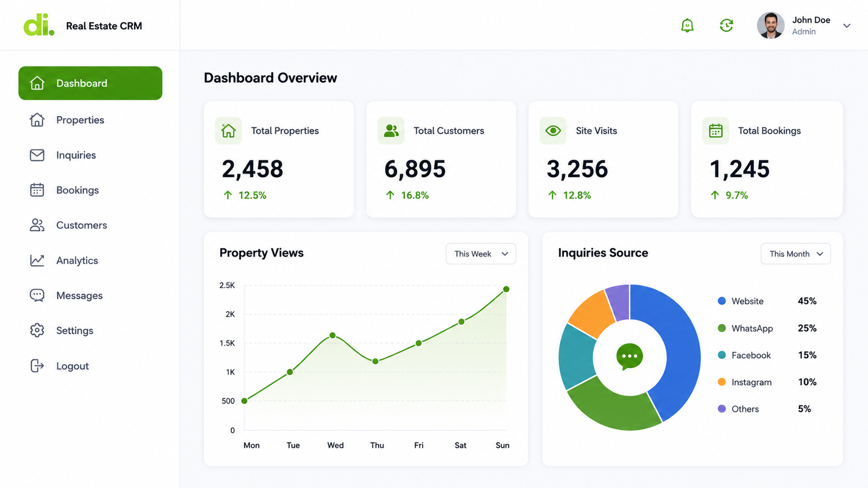Click the blue Website legend swatch

point(722,301)
